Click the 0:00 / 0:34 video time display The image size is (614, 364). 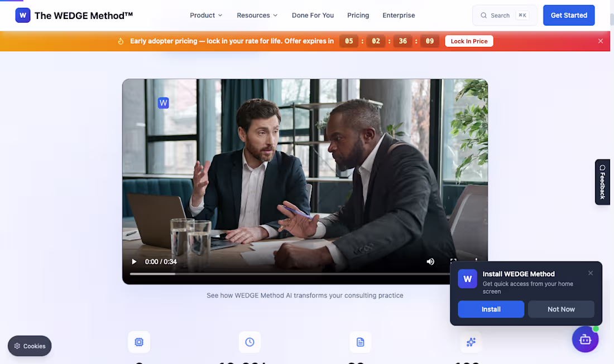click(161, 261)
